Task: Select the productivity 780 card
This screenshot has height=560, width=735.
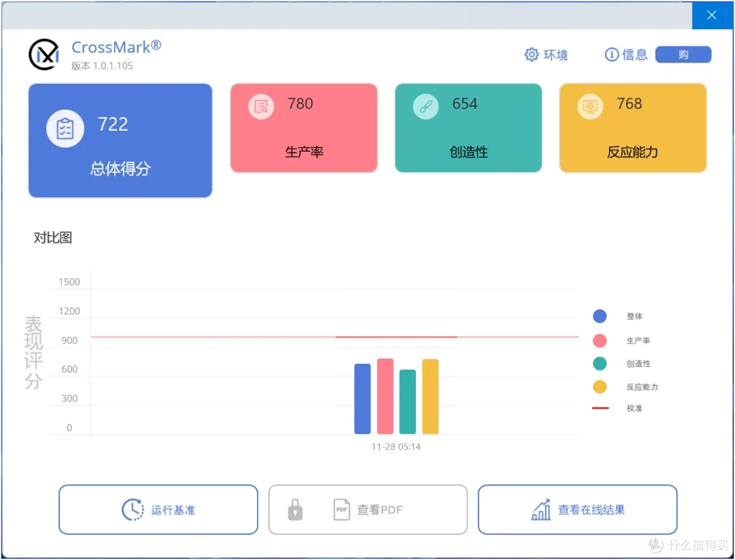Action: click(304, 128)
